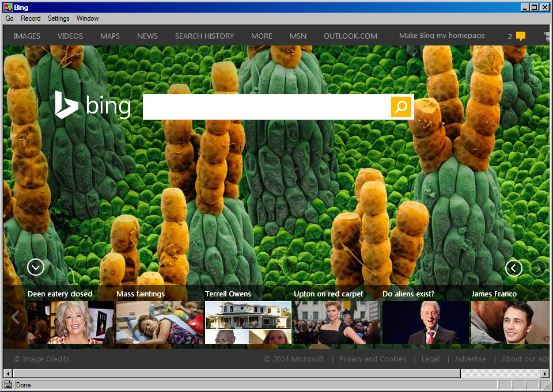Go to OUTLOOK.COM from navigation bar
The height and width of the screenshot is (392, 553).
pos(350,36)
